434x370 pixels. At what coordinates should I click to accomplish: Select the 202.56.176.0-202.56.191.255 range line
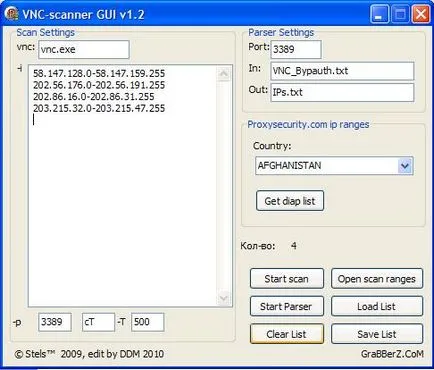tap(99, 85)
